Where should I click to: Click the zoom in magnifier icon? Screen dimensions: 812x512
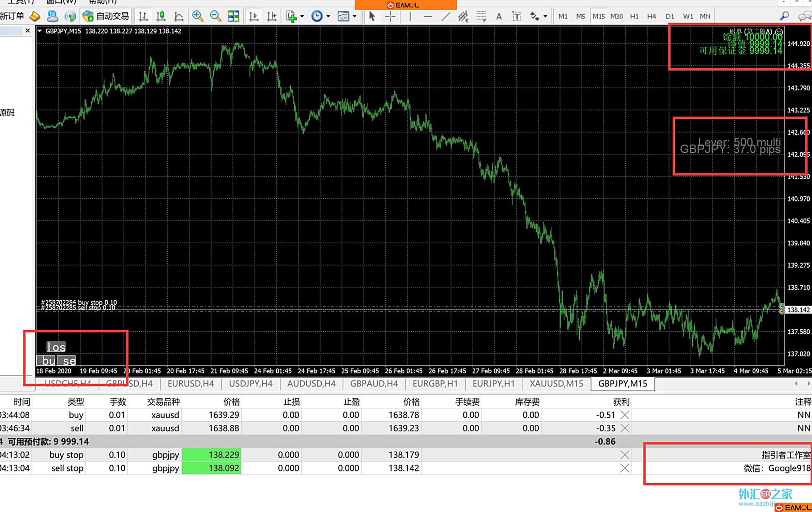(x=198, y=16)
